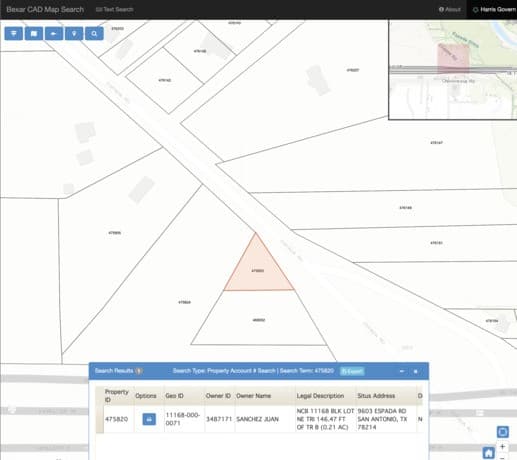The image size is (517, 460).
Task: Toggle the fullscreen square map button
Action: [x=503, y=432]
